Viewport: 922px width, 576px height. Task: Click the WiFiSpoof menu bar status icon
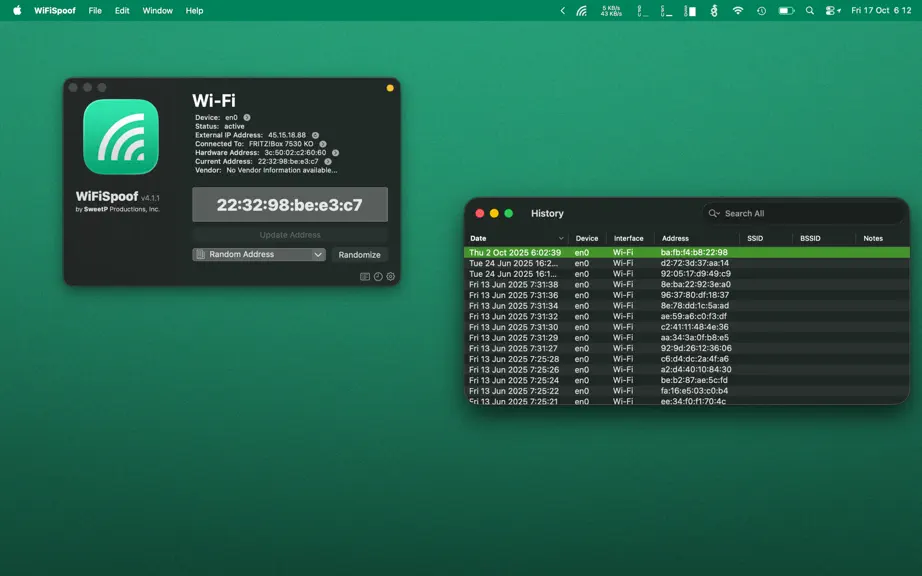pyautogui.click(x=582, y=11)
